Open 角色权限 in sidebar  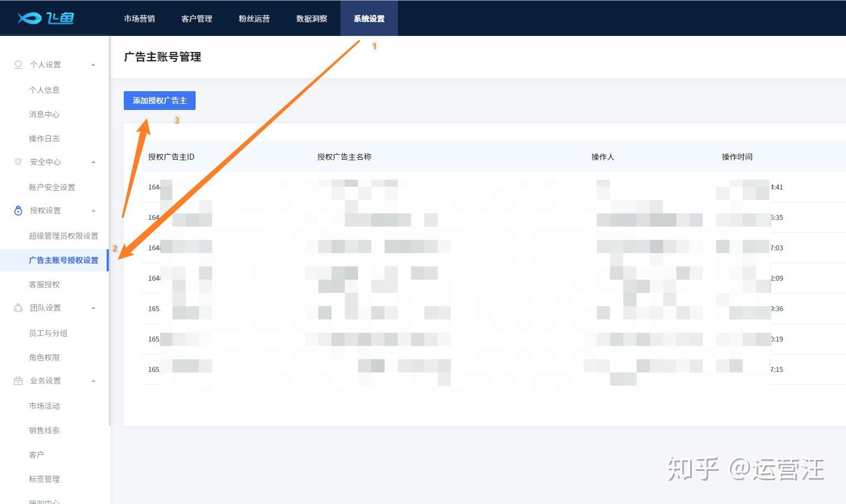pyautogui.click(x=44, y=358)
